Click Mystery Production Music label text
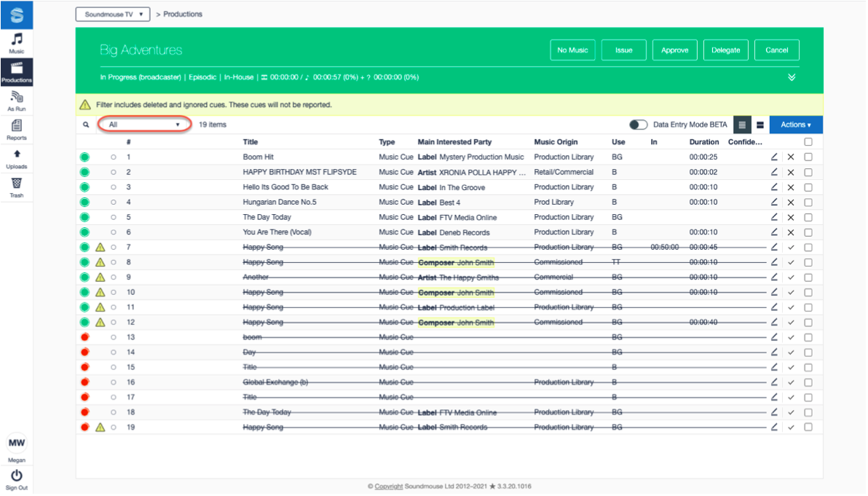The width and height of the screenshot is (868, 496). coord(481,157)
